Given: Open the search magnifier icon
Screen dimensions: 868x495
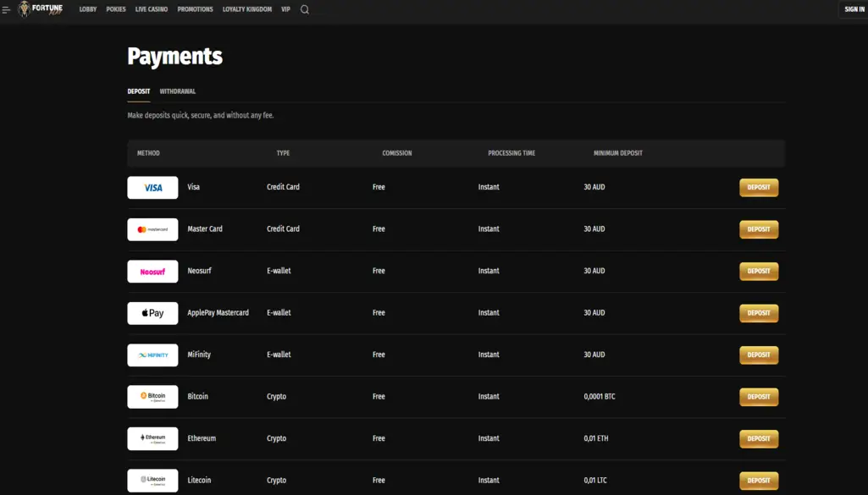Looking at the screenshot, I should (x=304, y=9).
